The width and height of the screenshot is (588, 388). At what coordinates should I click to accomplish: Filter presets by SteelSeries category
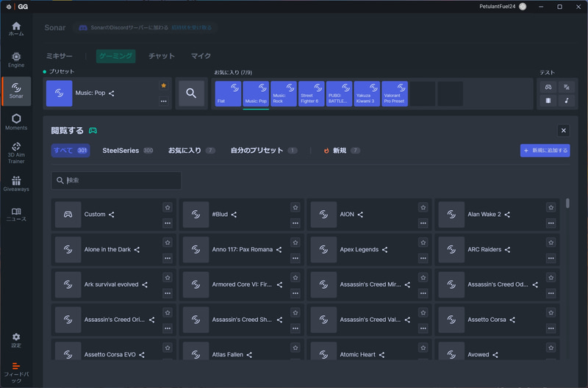coord(127,151)
